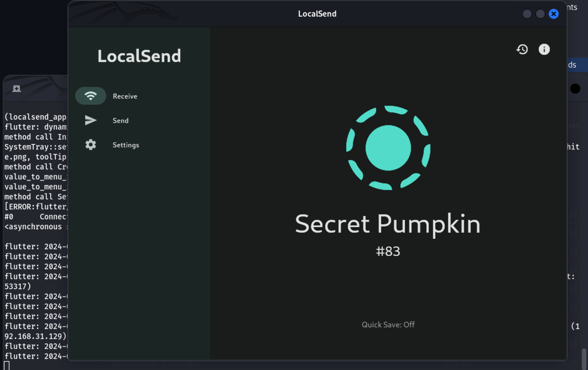Screen dimensions: 588x370
Task: Click the maximize button next to close
Action: pyautogui.click(x=540, y=14)
